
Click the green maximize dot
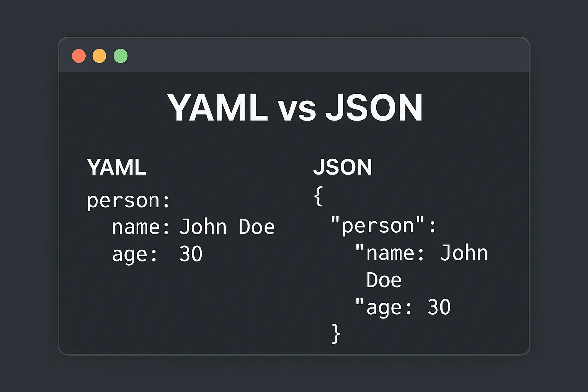[x=121, y=56]
